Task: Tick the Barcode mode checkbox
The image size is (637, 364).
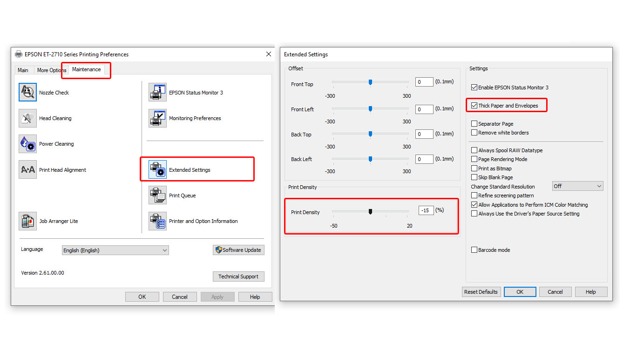Action: point(474,250)
